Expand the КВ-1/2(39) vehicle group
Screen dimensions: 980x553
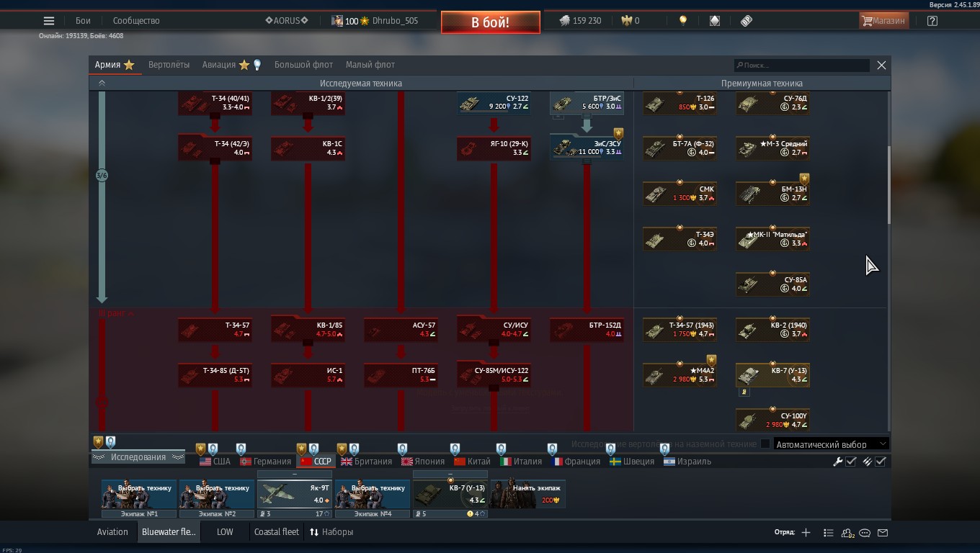point(308,102)
